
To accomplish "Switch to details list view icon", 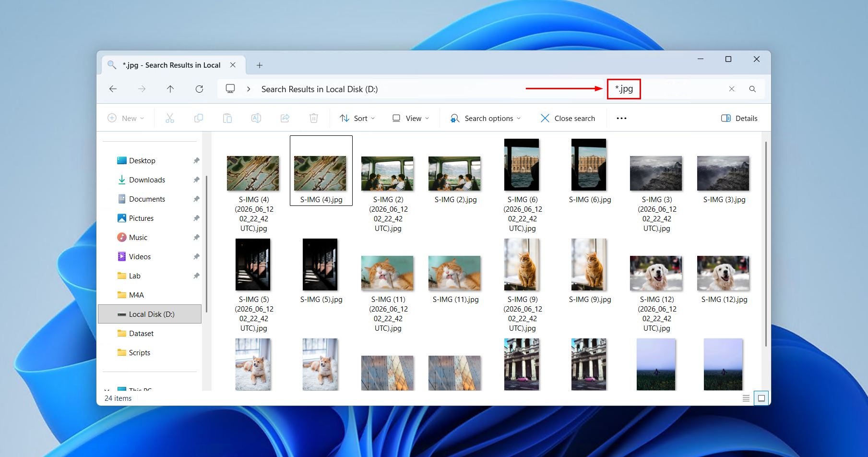I will 746,398.
